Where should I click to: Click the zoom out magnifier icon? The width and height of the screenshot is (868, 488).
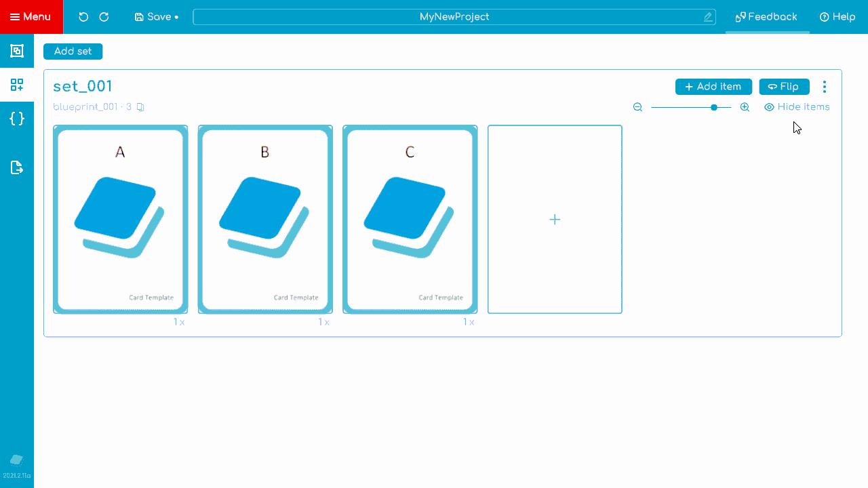(x=637, y=107)
